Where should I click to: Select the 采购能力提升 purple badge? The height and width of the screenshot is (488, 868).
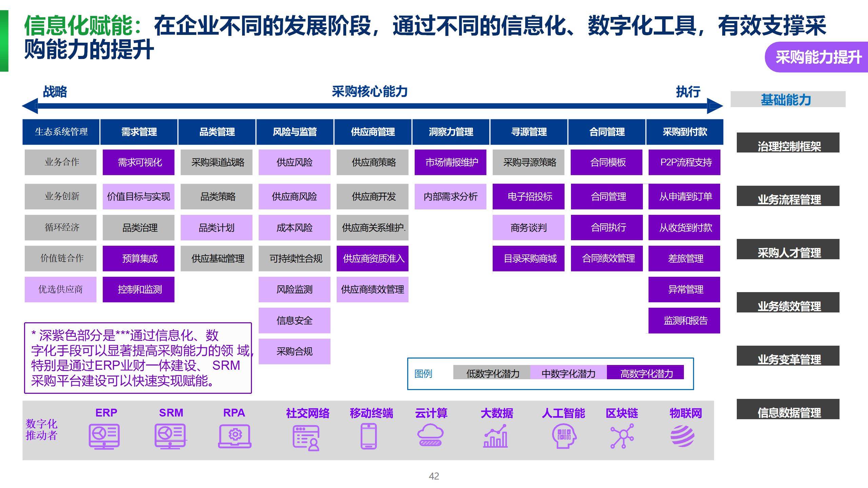[816, 57]
